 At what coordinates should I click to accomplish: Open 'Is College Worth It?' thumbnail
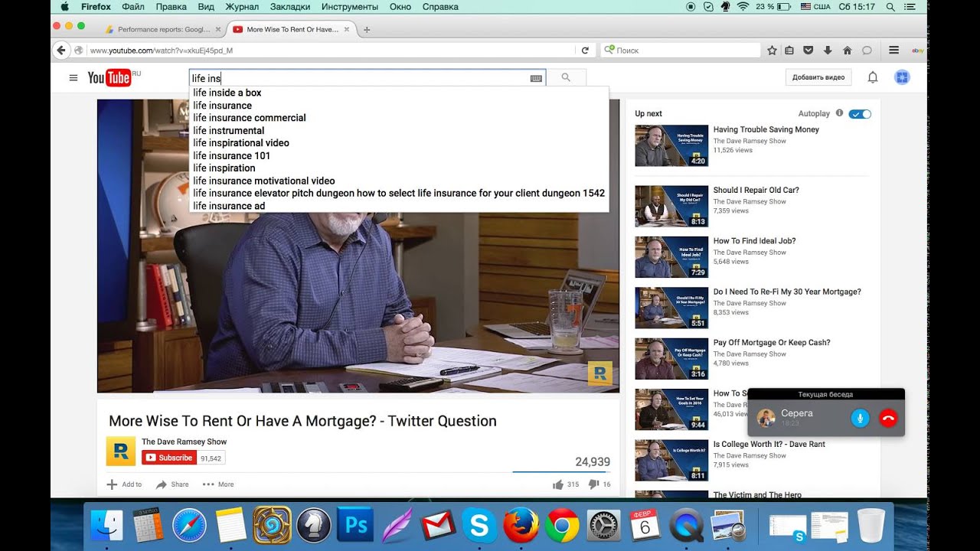[x=671, y=460]
